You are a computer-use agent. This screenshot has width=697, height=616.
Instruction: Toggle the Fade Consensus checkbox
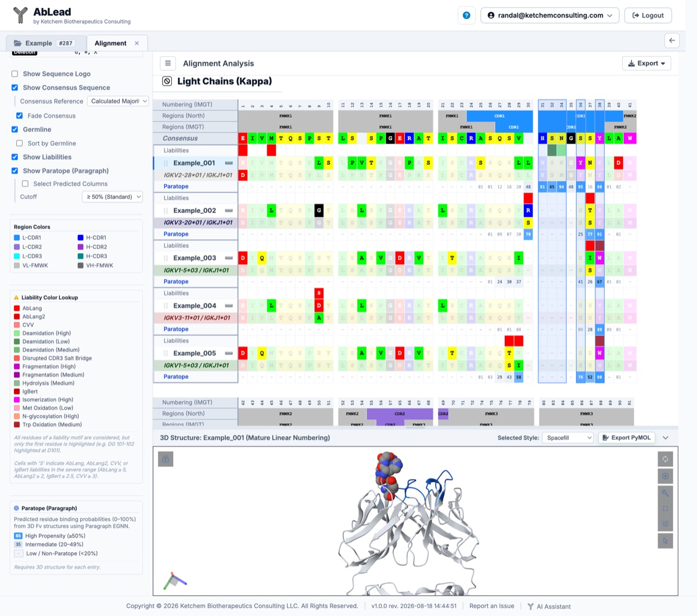coord(19,116)
